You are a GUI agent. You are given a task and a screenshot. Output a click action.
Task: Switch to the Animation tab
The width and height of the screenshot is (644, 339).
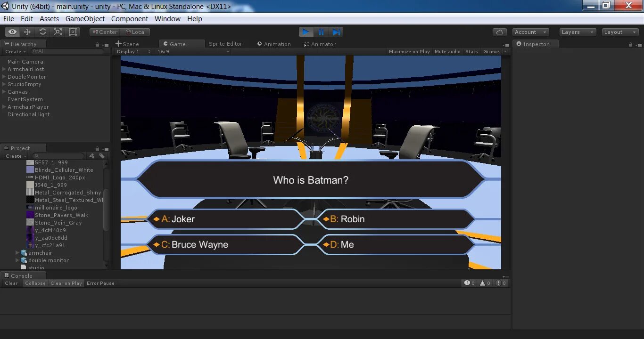pos(274,44)
